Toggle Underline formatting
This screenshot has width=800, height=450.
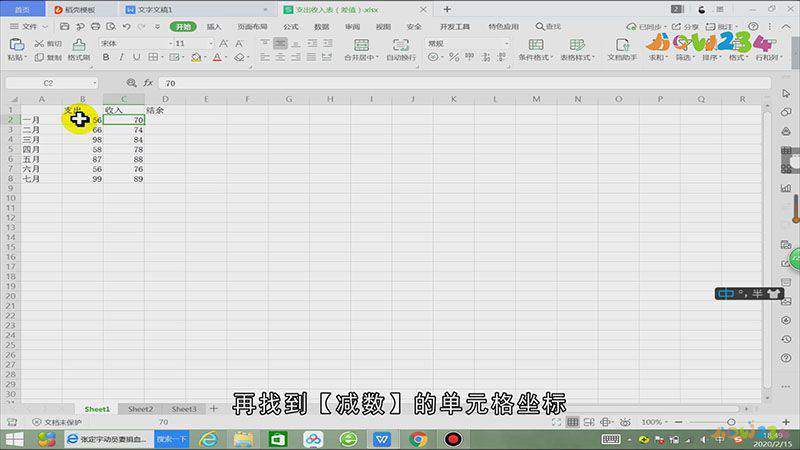pos(136,58)
